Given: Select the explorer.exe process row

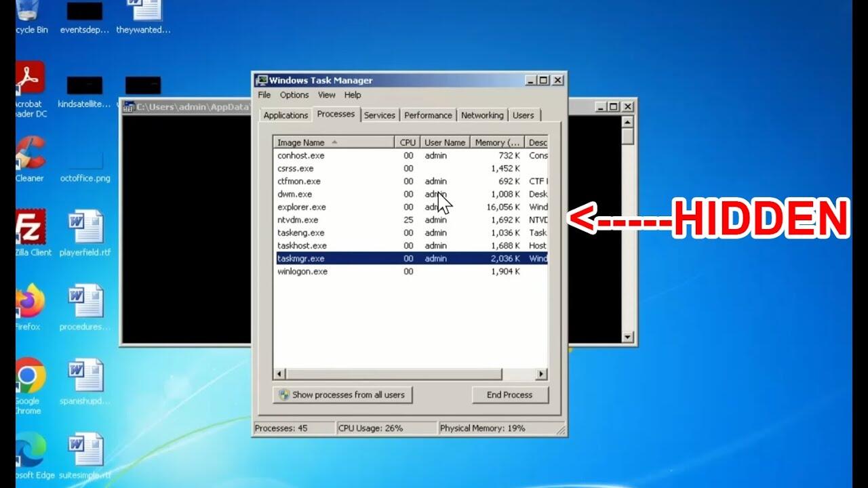Looking at the screenshot, I should pyautogui.click(x=302, y=207).
